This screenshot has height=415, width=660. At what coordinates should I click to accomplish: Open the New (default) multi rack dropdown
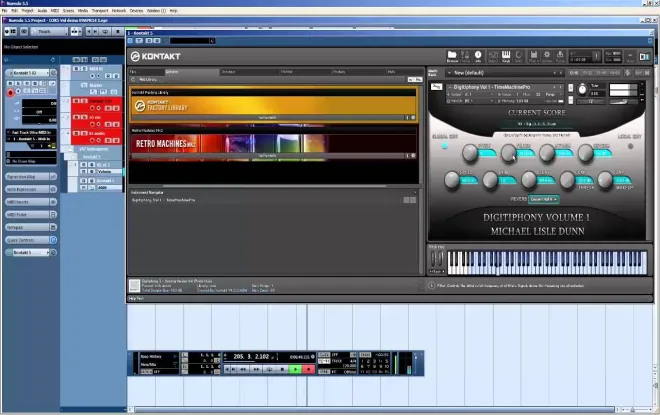(x=505, y=73)
